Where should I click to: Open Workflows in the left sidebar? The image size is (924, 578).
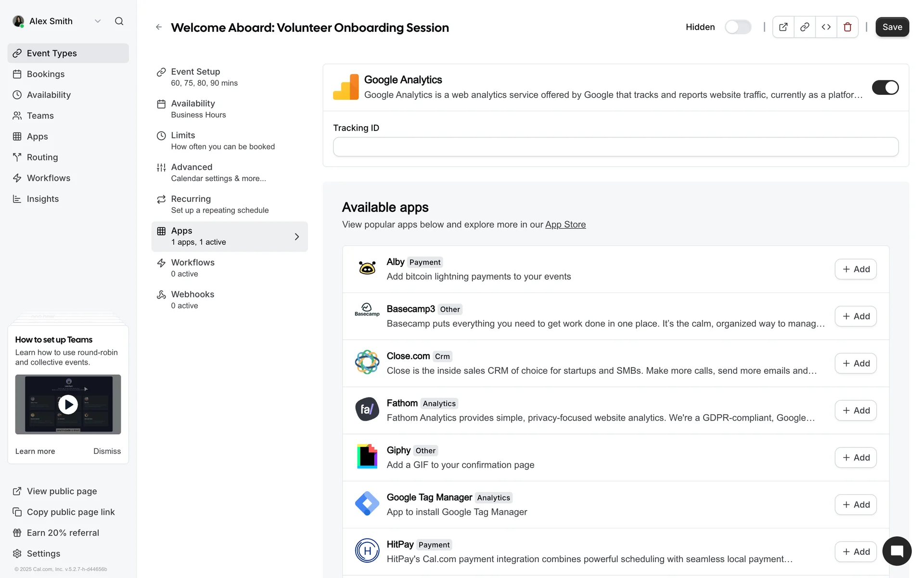[48, 178]
